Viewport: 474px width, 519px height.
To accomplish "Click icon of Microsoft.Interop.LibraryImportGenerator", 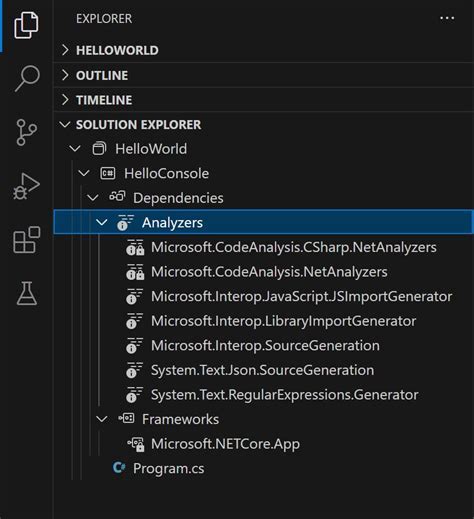I will click(134, 321).
